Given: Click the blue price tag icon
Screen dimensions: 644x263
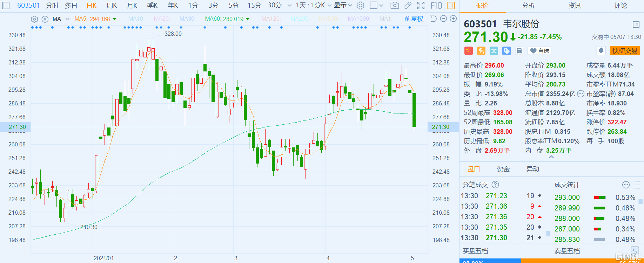Looking at the screenshot, I should click(x=506, y=51).
